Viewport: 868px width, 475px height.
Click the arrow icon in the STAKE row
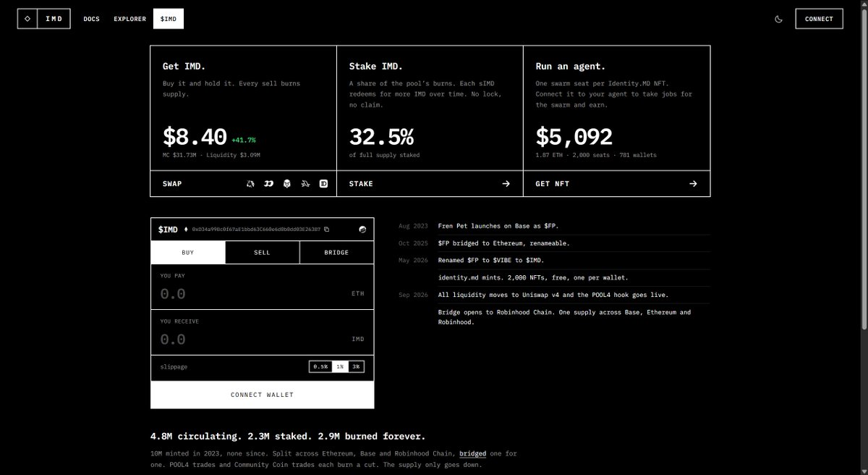(x=506, y=184)
